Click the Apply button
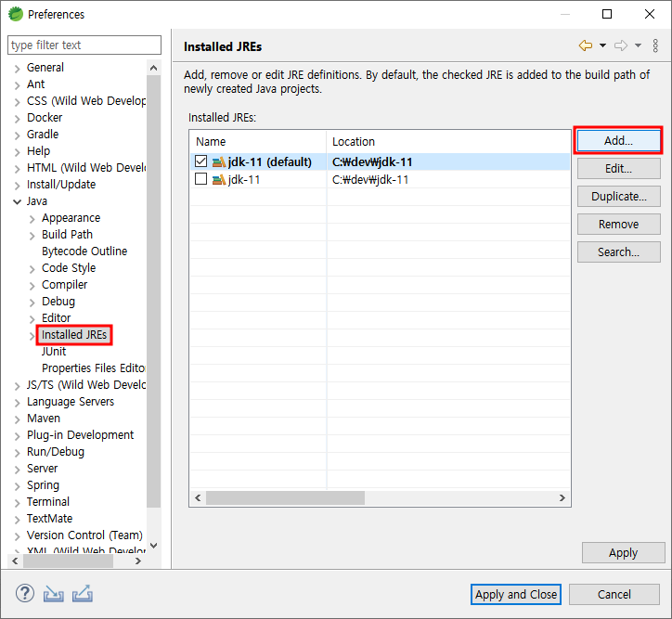 tap(623, 552)
